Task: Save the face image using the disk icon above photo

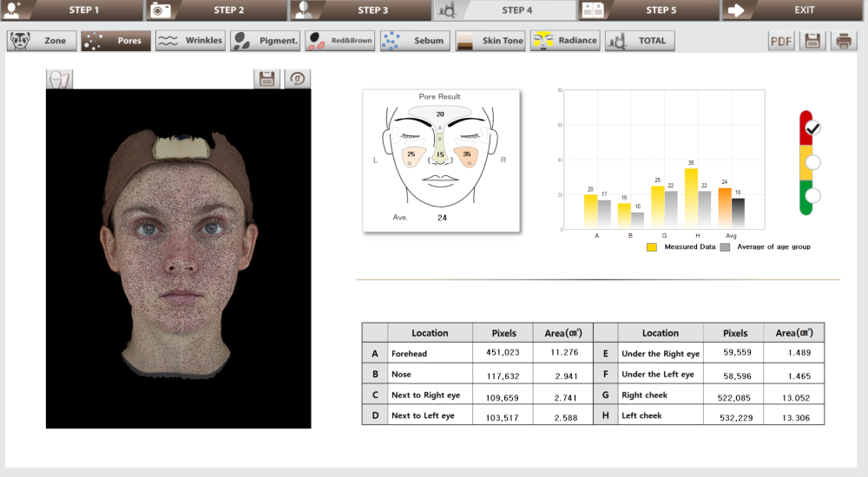Action: (266, 79)
